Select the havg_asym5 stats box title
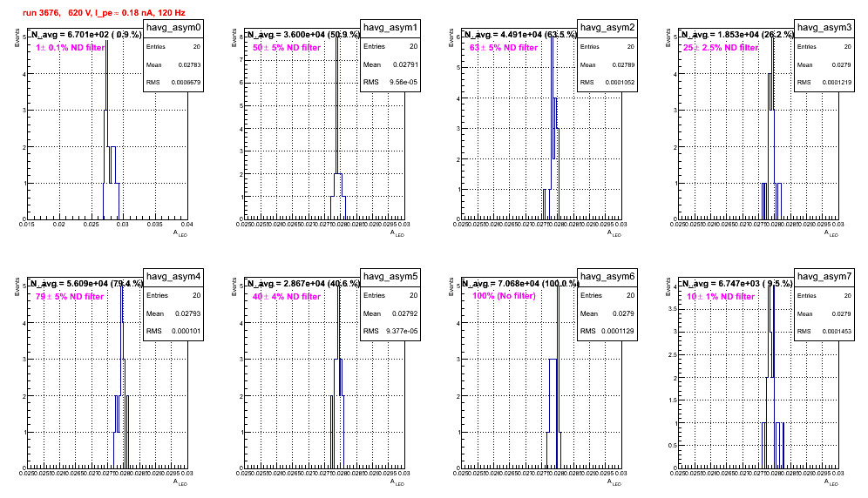868x498 pixels. pyautogui.click(x=390, y=276)
